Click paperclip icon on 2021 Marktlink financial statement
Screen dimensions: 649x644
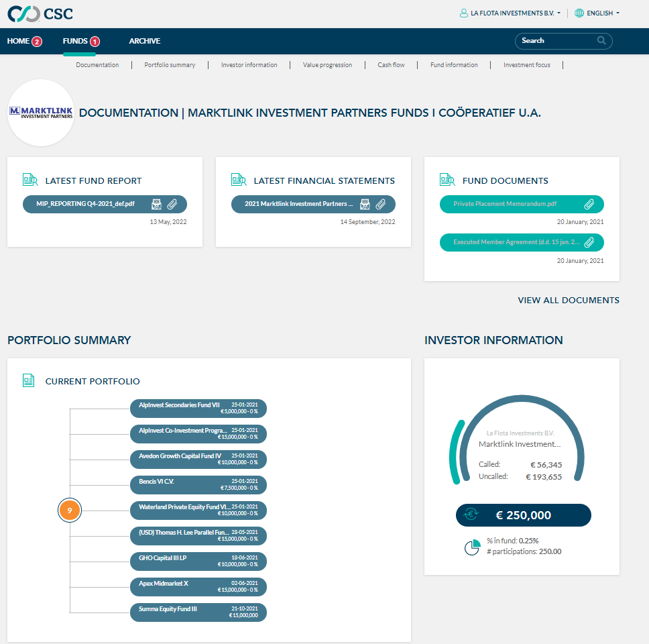click(x=381, y=204)
